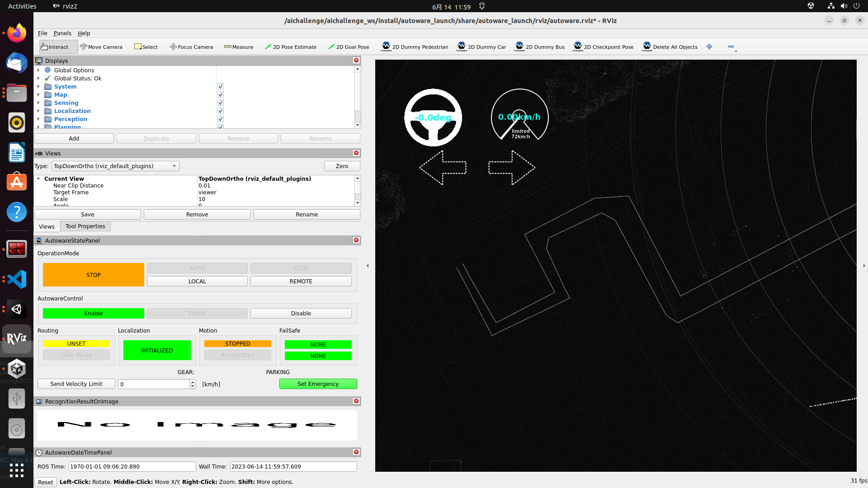Choose 2D Dummy Bus tool
The image size is (868, 488).
click(x=540, y=47)
